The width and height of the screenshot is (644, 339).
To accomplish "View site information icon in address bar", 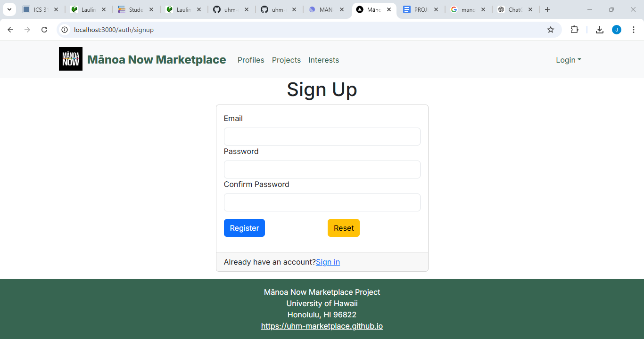I will click(x=65, y=30).
